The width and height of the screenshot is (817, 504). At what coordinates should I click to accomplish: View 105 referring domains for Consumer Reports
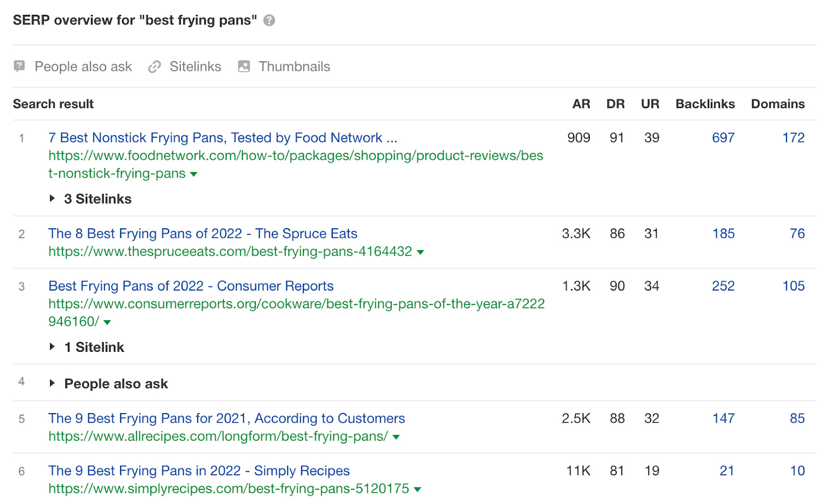tap(793, 286)
